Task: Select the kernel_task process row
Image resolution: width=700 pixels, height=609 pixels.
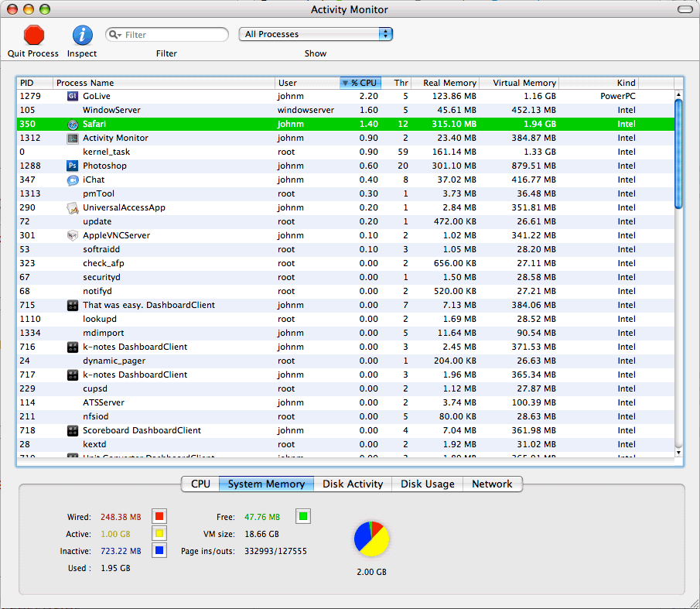Action: 346,152
